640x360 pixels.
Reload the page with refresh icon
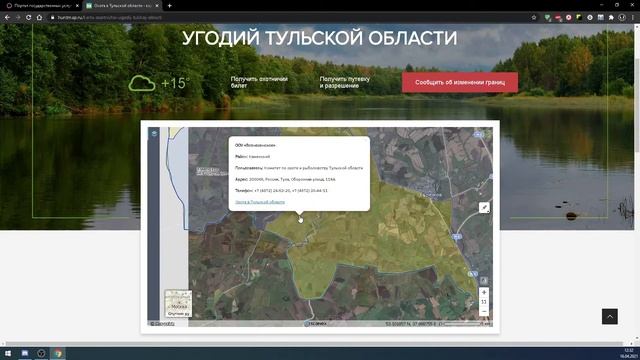pos(29,18)
